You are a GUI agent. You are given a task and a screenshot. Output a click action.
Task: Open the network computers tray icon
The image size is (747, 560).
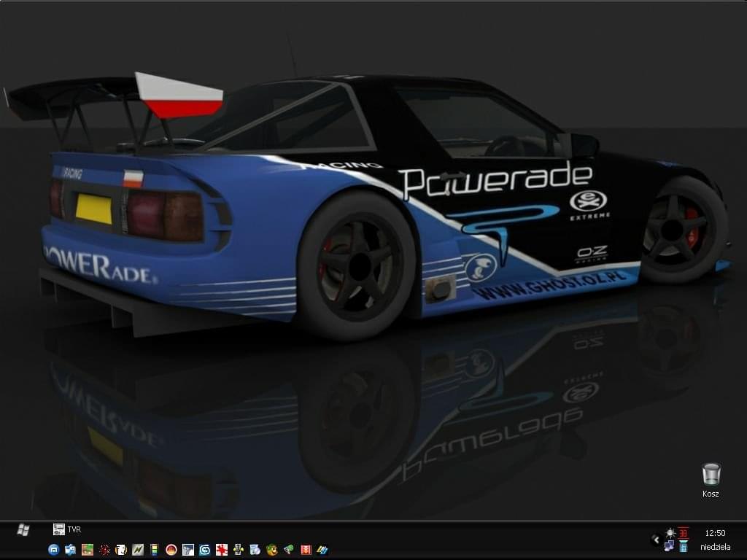[x=670, y=546]
